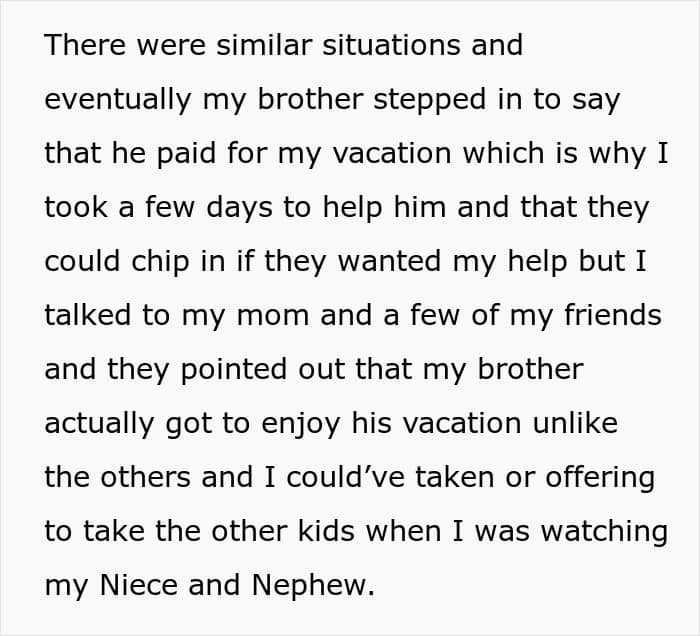Image resolution: width=700 pixels, height=636 pixels.
Task: Click the word "actually"
Action: (x=99, y=425)
